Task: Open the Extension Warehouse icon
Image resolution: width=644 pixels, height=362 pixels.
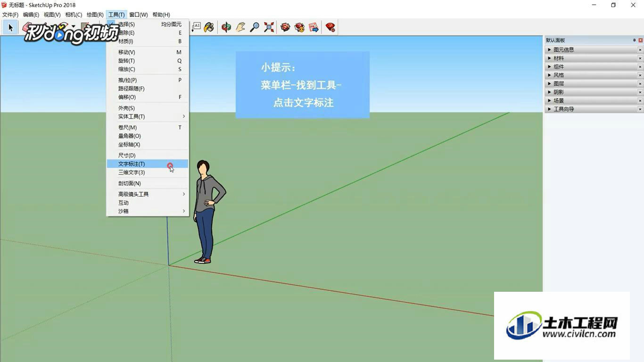Action: tap(299, 27)
